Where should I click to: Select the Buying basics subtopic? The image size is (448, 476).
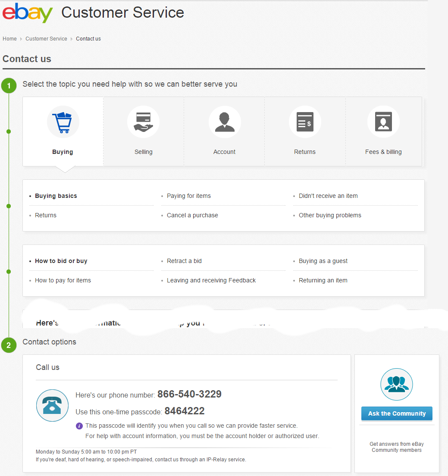56,196
